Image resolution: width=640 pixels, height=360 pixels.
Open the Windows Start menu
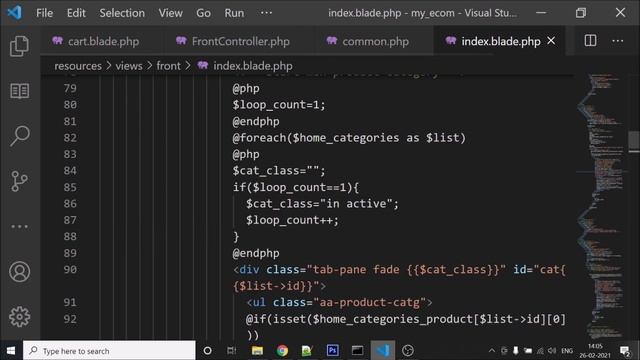coord(11,351)
